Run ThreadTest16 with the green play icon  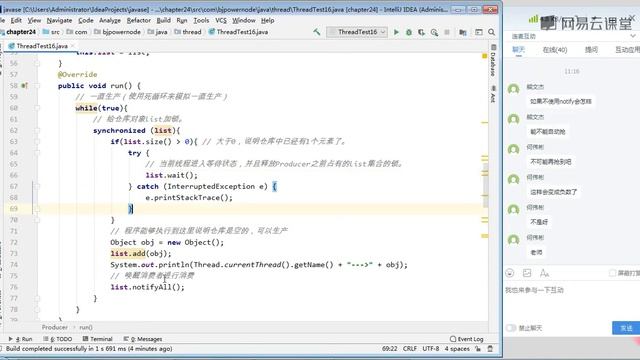(396, 32)
